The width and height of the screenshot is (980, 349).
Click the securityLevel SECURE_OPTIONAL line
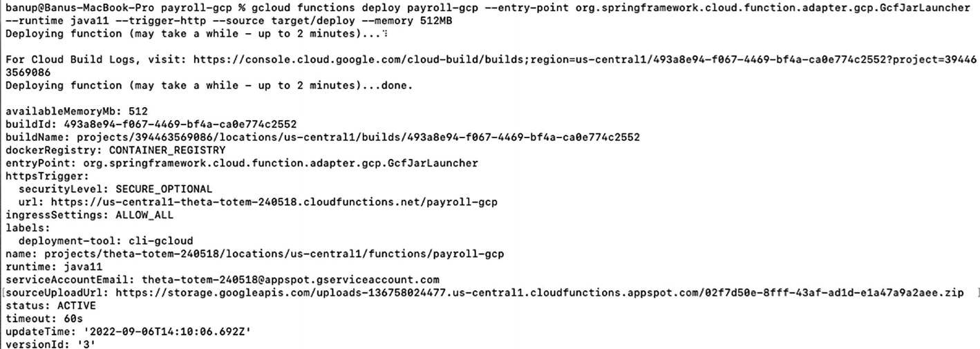coord(115,189)
